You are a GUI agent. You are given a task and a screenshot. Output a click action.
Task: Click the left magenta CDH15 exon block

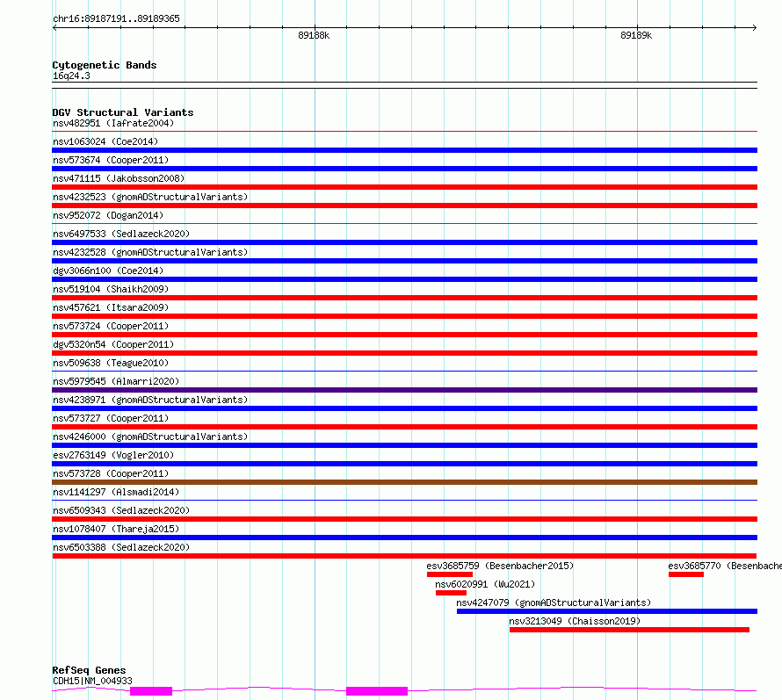[151, 691]
